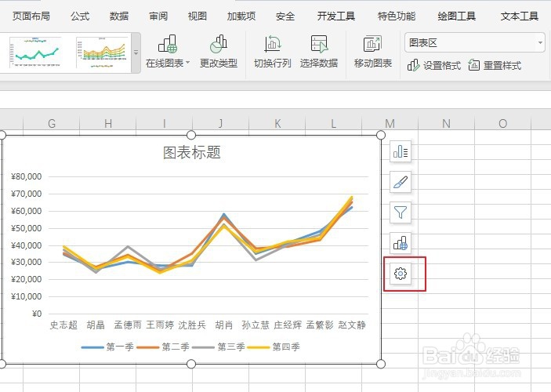Click the 沈胜兵 category label
The width and height of the screenshot is (551, 392).
click(192, 325)
